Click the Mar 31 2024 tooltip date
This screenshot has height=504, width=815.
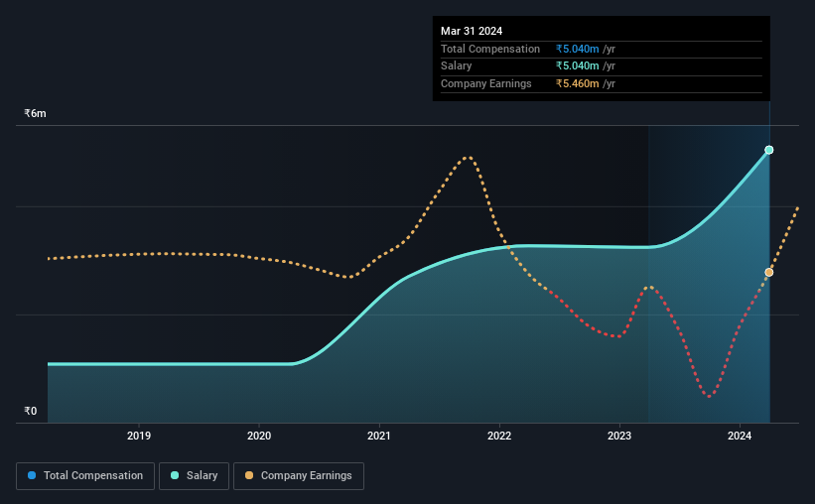[x=472, y=31]
